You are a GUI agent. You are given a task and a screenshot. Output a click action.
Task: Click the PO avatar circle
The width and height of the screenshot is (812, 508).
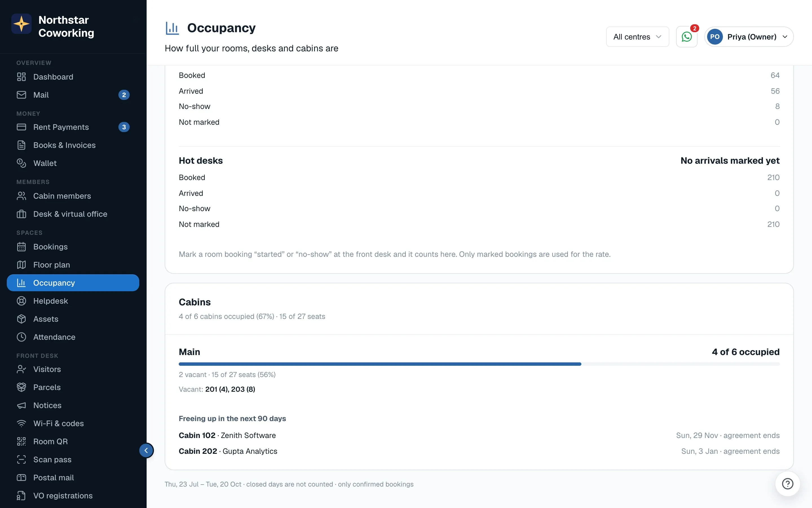[x=715, y=37]
